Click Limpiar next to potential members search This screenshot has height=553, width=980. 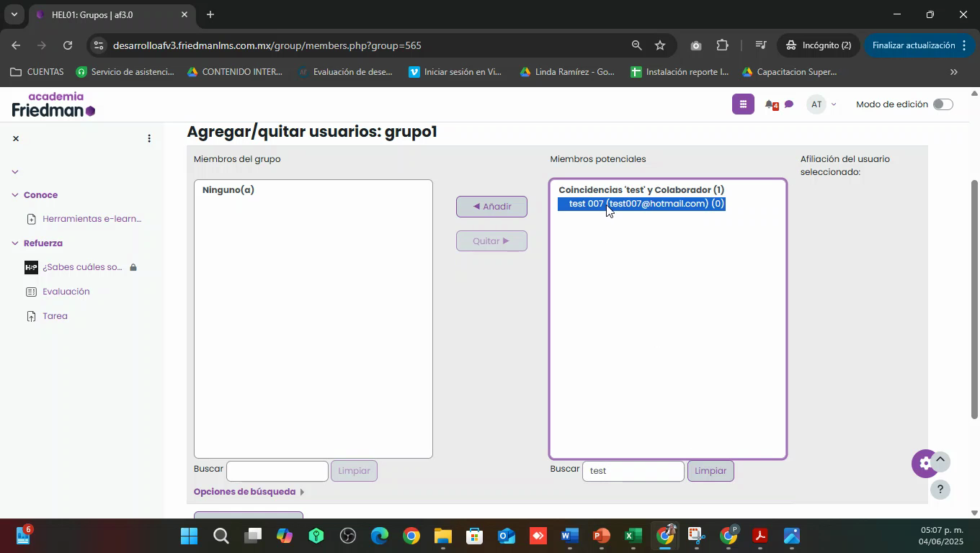[710, 471]
